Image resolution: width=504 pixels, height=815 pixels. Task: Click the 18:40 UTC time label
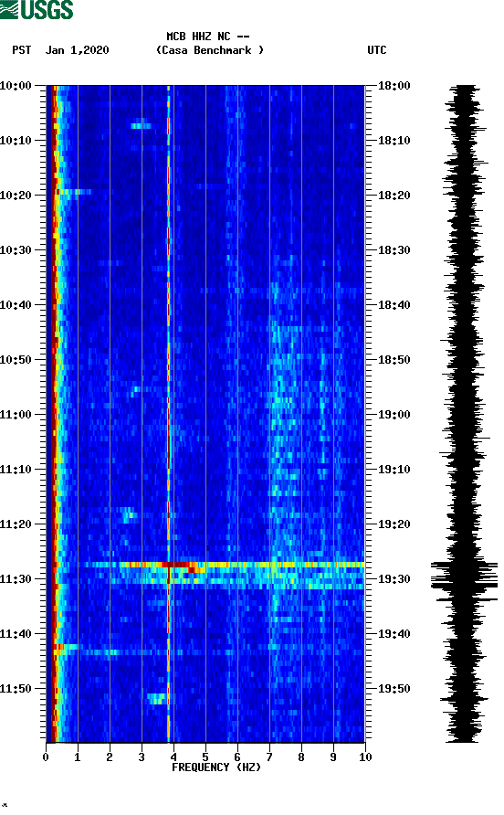pos(394,304)
